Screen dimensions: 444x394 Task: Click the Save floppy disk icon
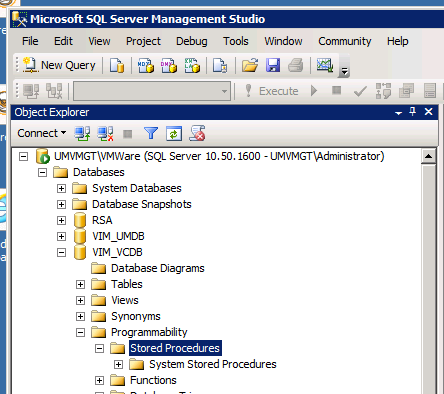tap(273, 65)
